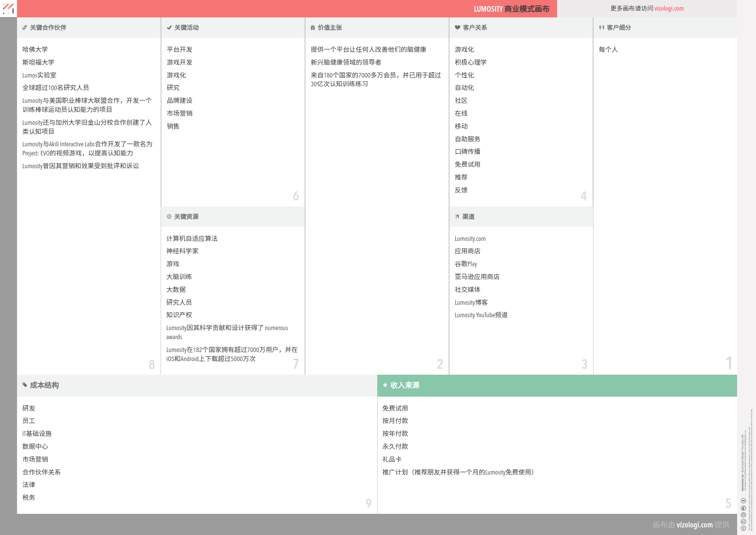Click the Lumosity YouTube频道 channel item

click(481, 315)
